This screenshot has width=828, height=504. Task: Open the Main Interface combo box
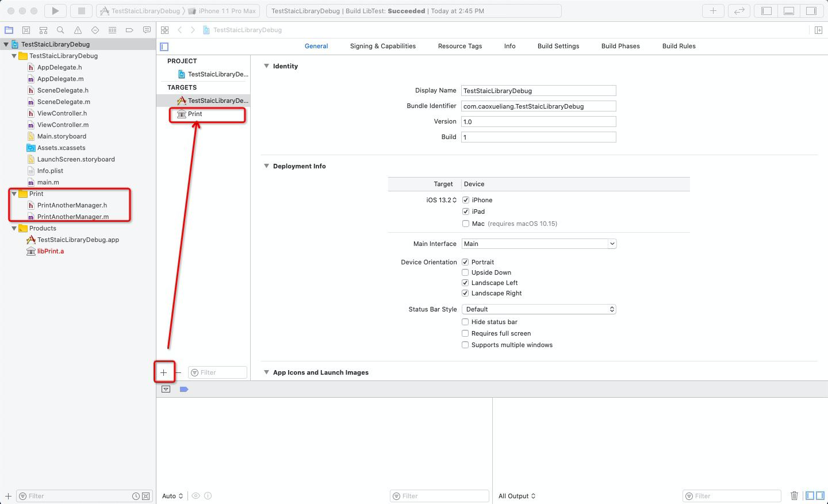click(539, 244)
